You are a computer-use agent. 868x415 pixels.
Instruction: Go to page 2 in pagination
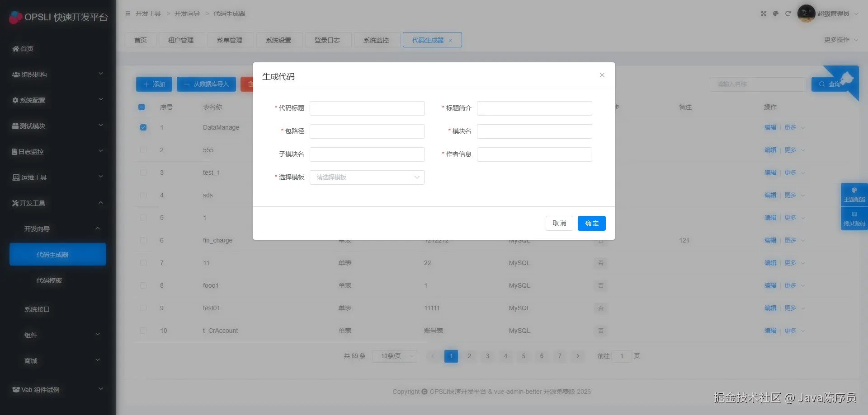coord(469,356)
